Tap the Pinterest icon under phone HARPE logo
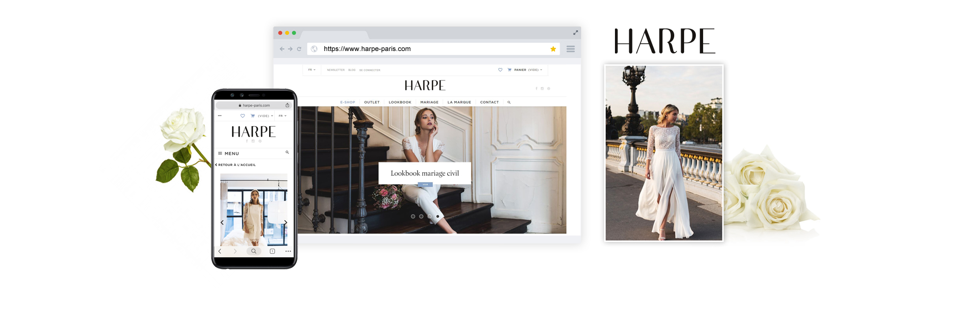 [260, 141]
